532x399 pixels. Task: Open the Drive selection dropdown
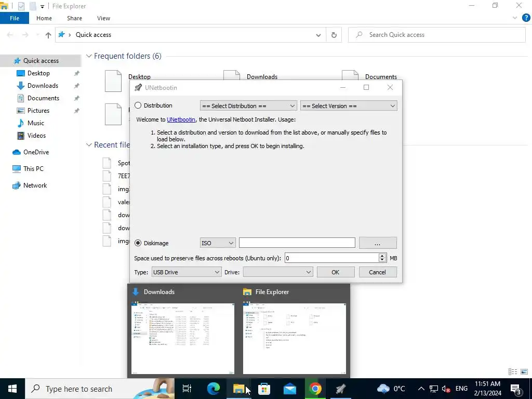(277, 272)
